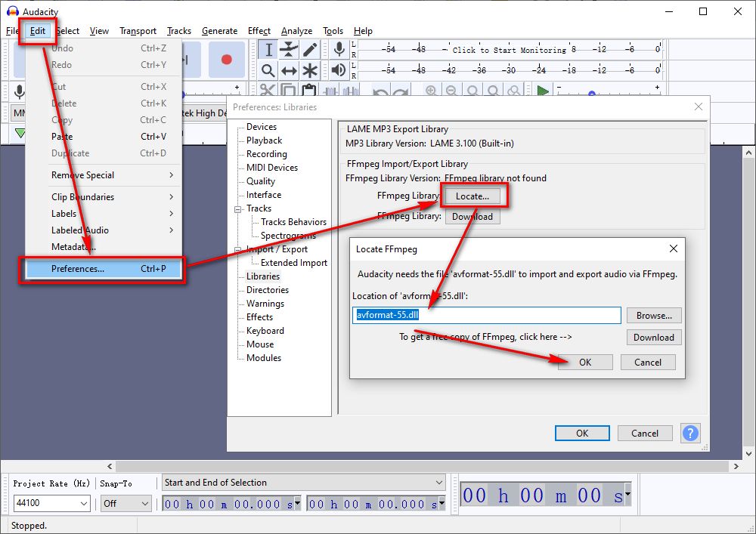The width and height of the screenshot is (756, 534).
Task: Adjust the playback speed slider thumb
Action: 592,94
